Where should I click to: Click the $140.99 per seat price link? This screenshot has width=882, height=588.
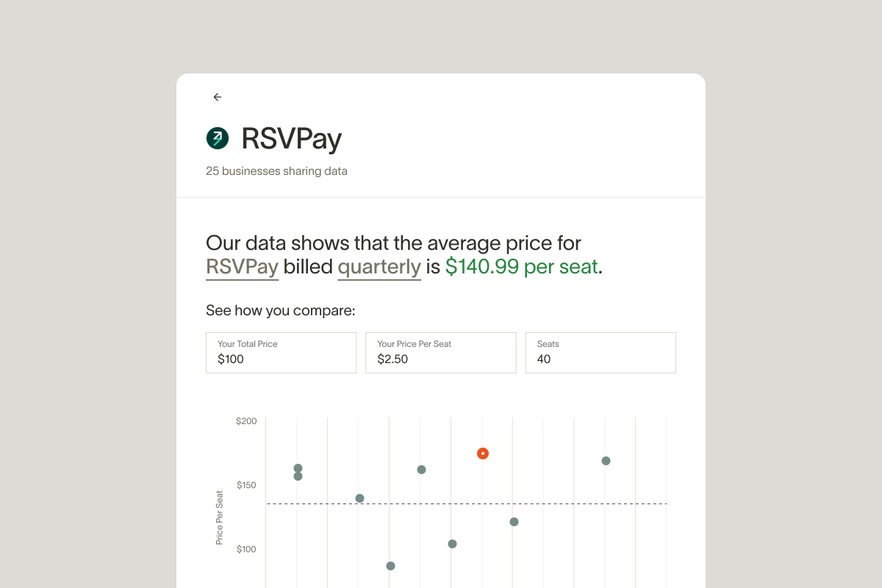[521, 266]
